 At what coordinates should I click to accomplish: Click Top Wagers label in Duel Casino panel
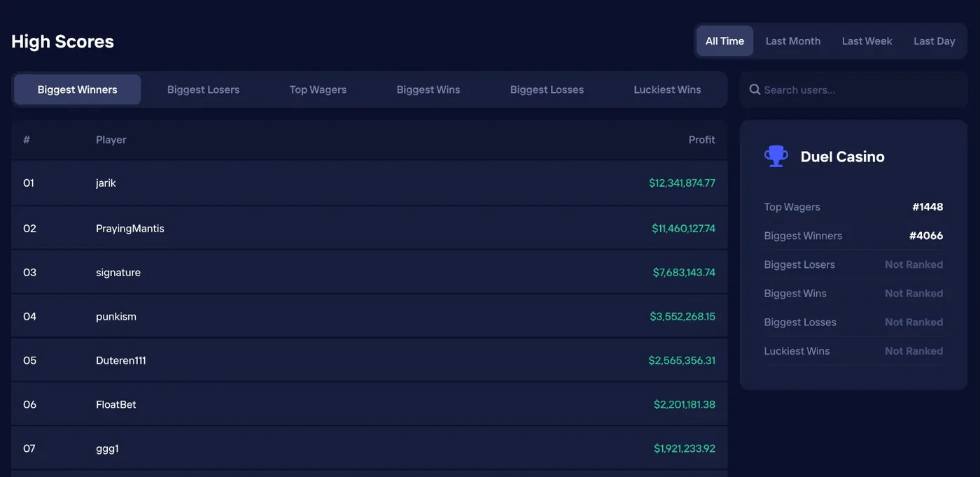click(x=792, y=207)
